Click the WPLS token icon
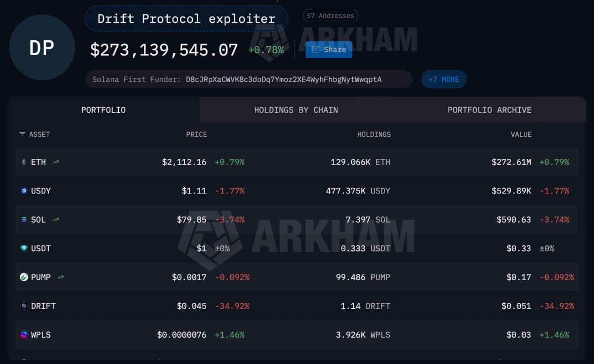This screenshot has width=594, height=364. pos(24,334)
